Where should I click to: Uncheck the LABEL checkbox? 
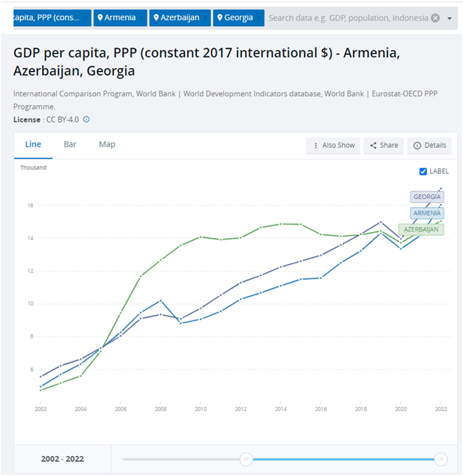[424, 171]
